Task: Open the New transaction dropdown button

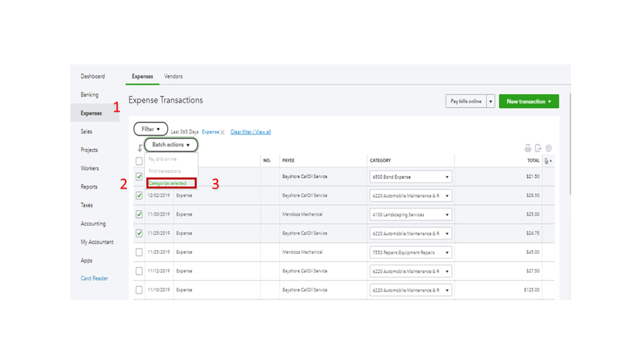Action: pyautogui.click(x=529, y=101)
